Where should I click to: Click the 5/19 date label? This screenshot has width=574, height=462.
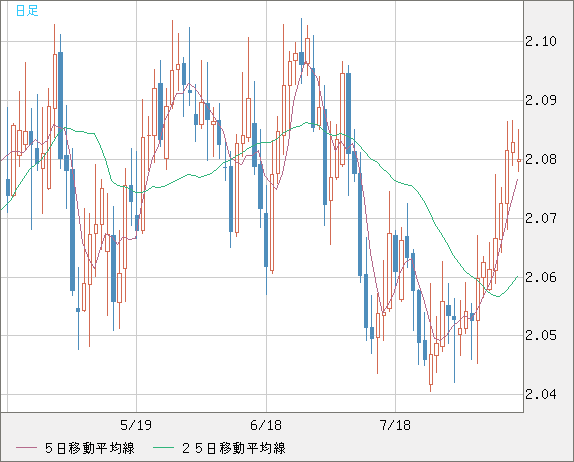point(136,425)
